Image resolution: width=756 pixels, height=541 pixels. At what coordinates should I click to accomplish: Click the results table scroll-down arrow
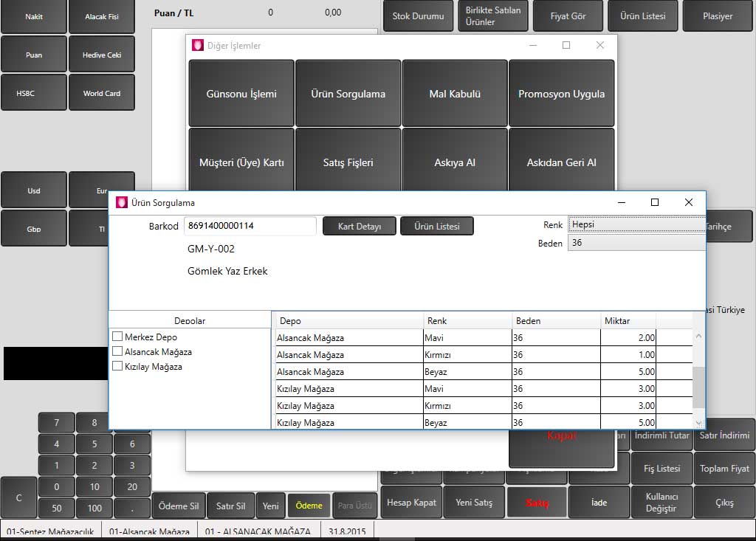tap(698, 423)
